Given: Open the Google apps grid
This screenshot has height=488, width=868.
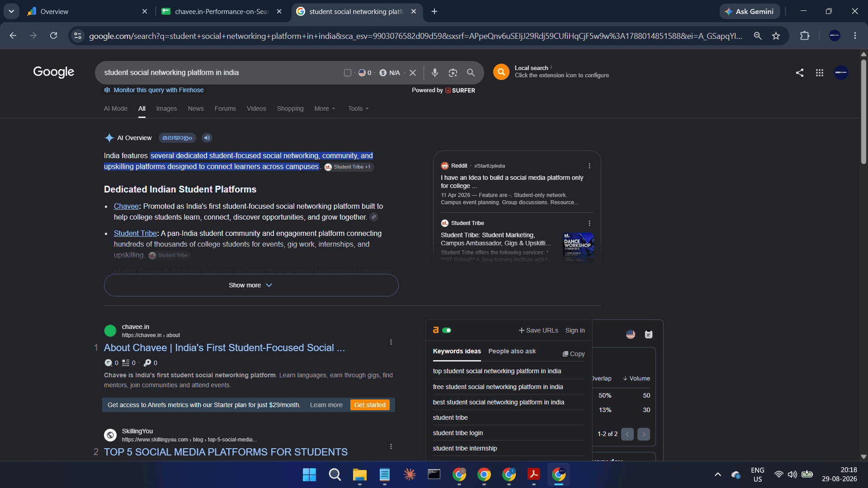Looking at the screenshot, I should point(820,73).
